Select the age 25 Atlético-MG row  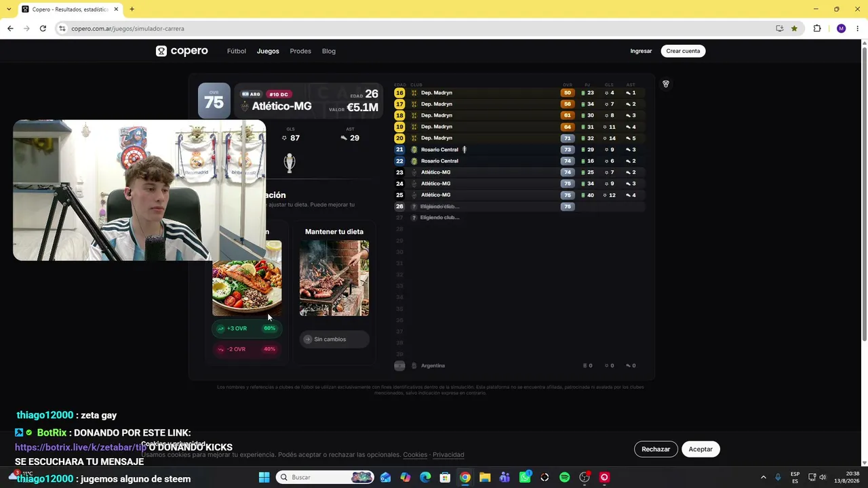point(518,195)
